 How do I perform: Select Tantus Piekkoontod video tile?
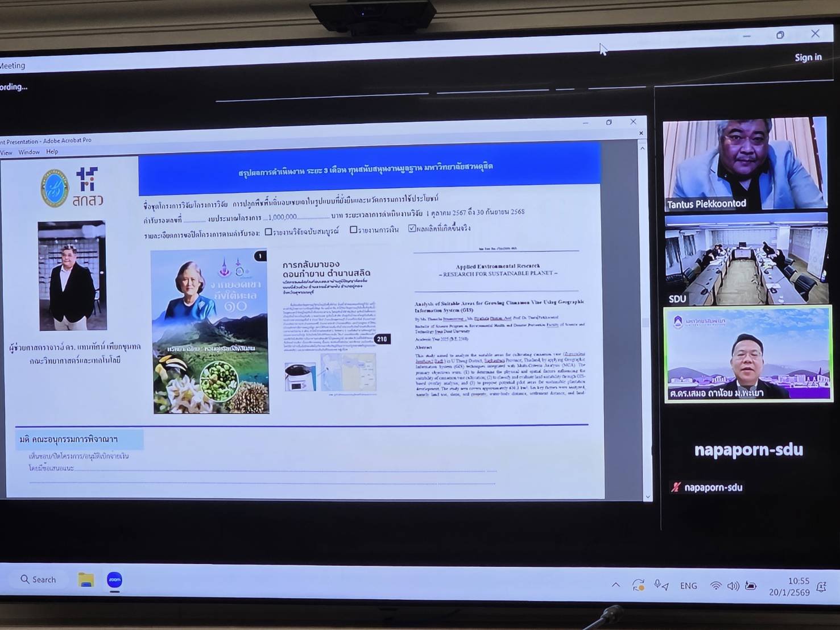coord(744,164)
